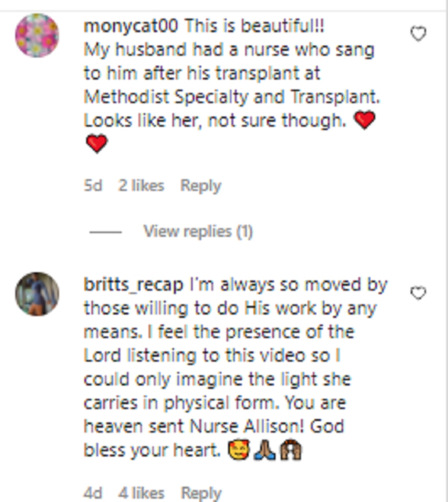Click the raised hands emoji in britts_recap's comment

[x=291, y=450]
